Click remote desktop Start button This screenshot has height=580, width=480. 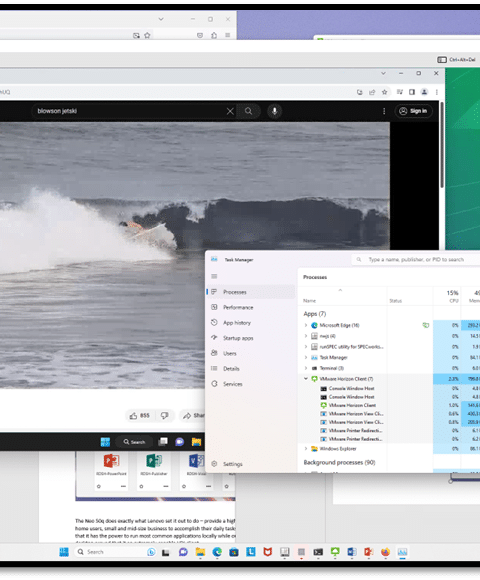click(x=105, y=442)
